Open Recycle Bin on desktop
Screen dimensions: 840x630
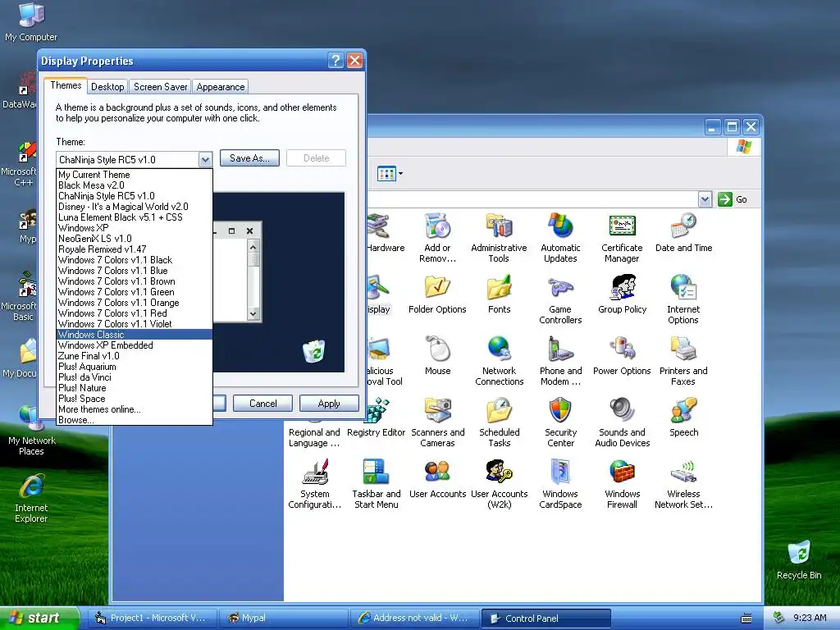[799, 559]
